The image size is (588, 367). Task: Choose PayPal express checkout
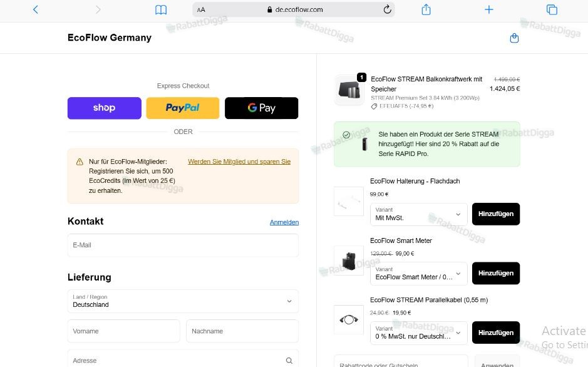(x=183, y=108)
